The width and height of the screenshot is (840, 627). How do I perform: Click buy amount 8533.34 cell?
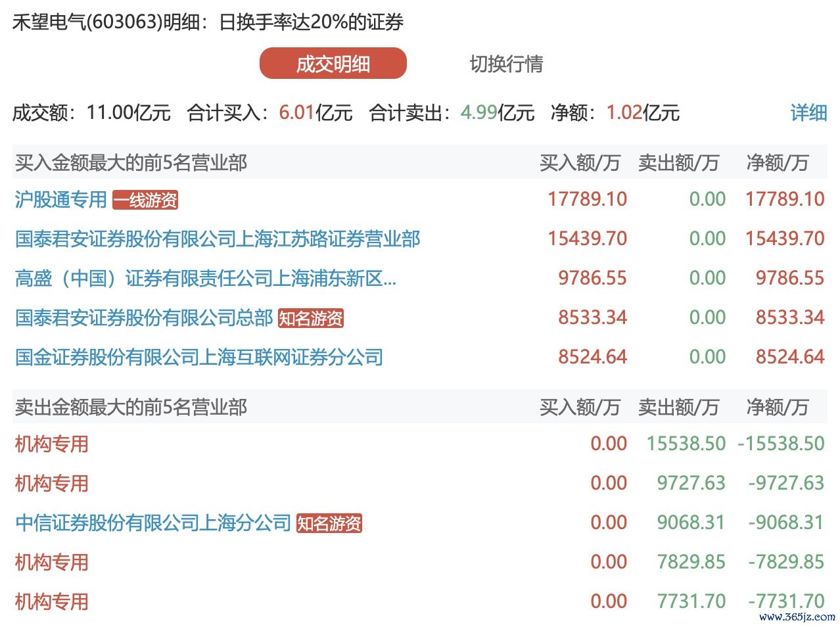coord(593,317)
